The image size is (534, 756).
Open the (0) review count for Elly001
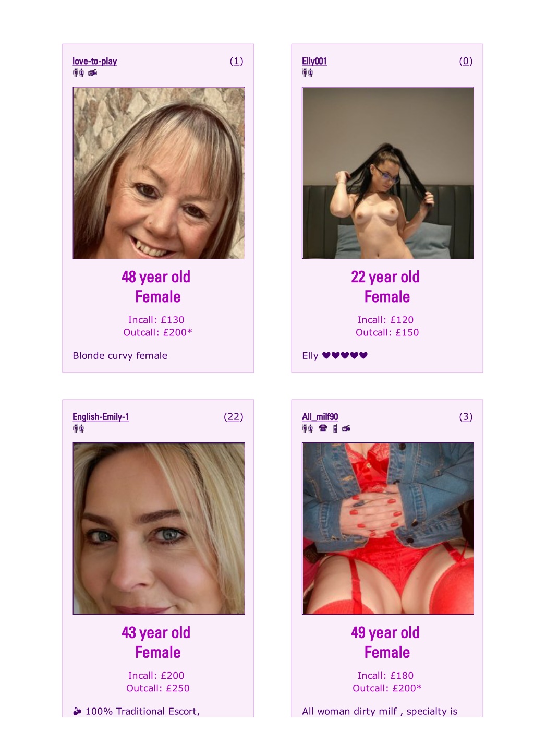[466, 61]
